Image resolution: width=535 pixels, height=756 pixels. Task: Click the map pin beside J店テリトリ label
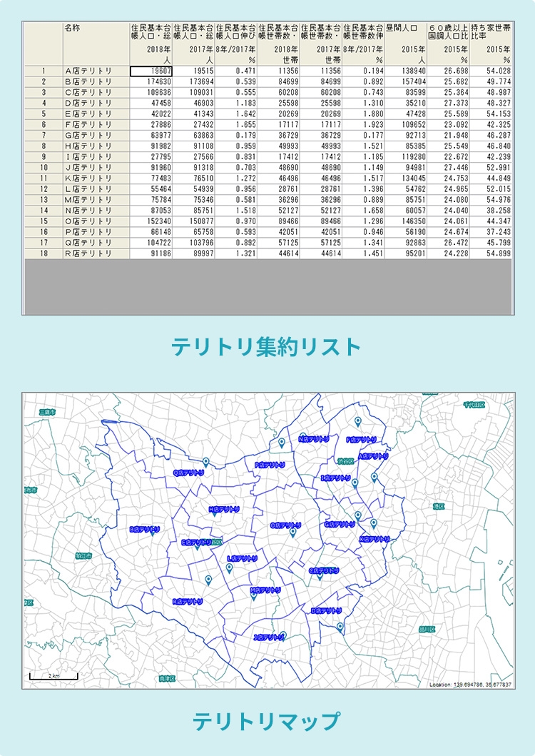coord(283,636)
